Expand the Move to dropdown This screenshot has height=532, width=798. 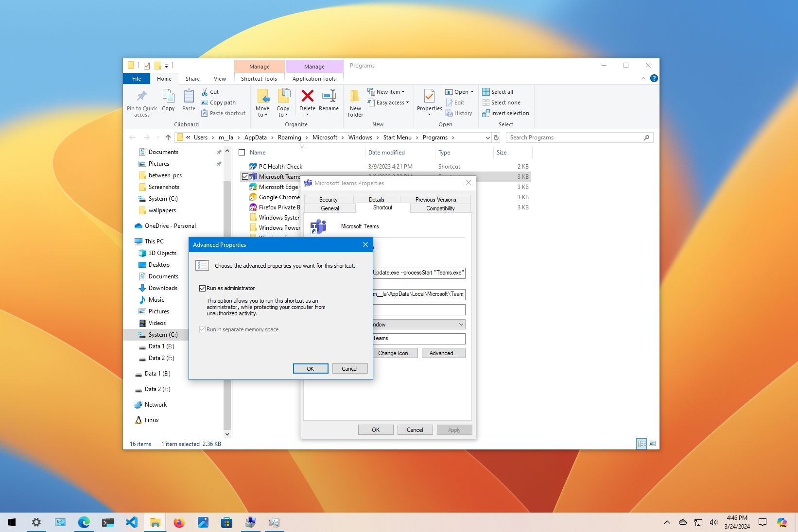(262, 111)
